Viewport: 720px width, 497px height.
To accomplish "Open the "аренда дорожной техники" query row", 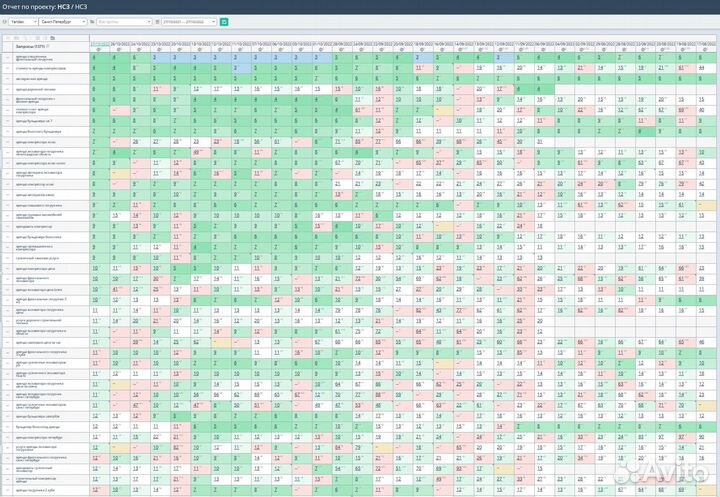I will pos(34,89).
